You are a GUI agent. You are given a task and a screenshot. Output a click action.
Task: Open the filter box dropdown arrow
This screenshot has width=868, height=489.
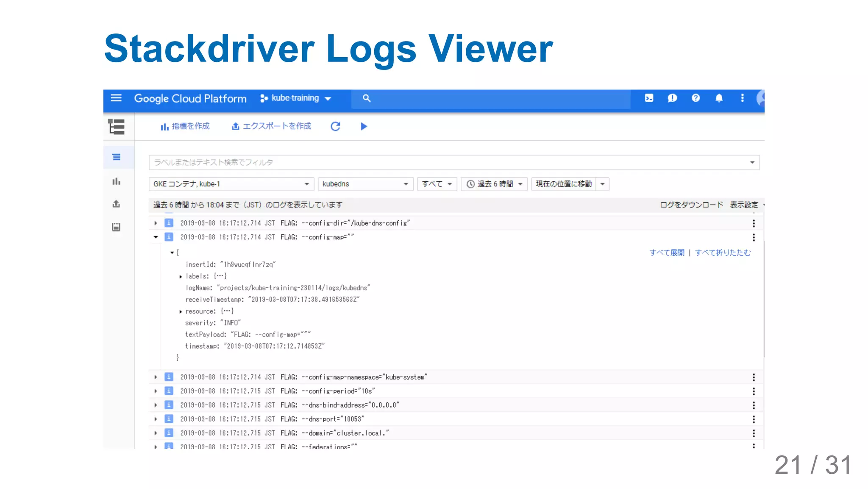click(x=752, y=162)
